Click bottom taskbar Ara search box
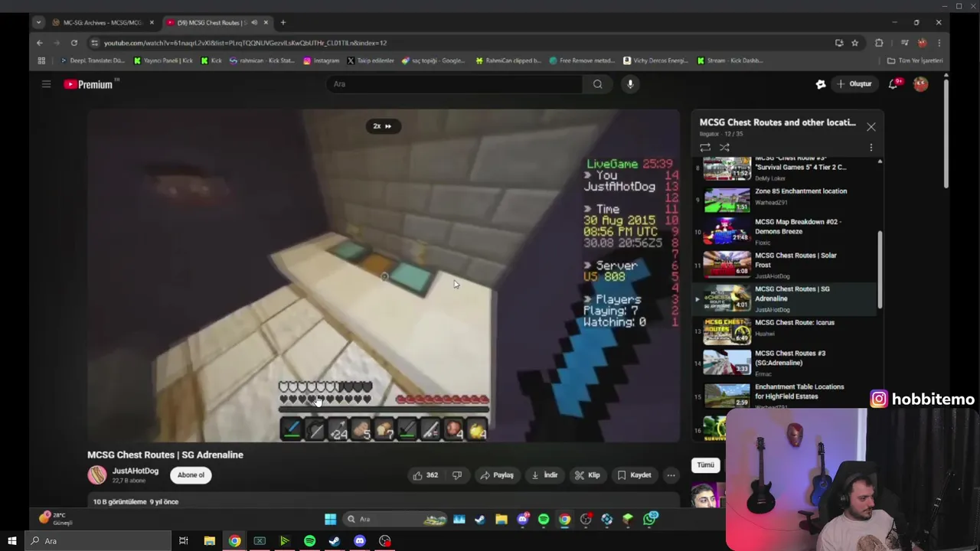 tap(96, 541)
